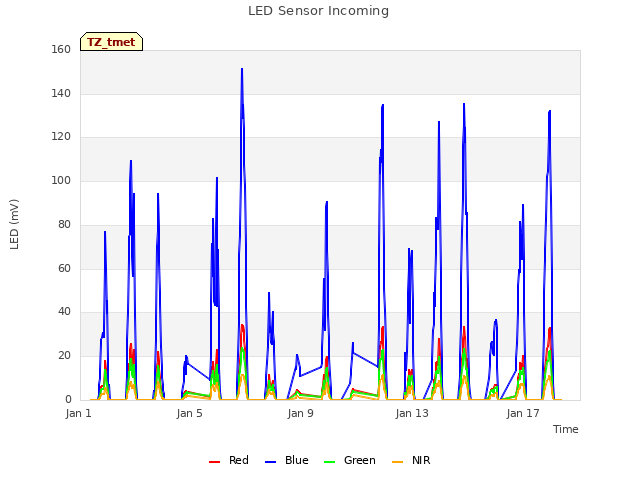Click the 20 y-axis tick label

(64, 356)
